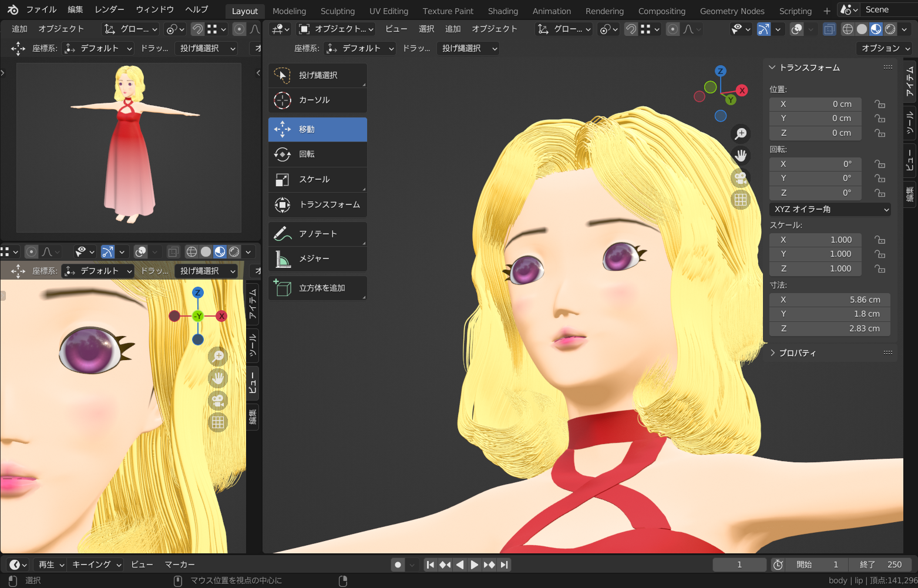918x588 pixels.
Task: Click the Marker (マーカー) timeline menu
Action: tap(179, 565)
